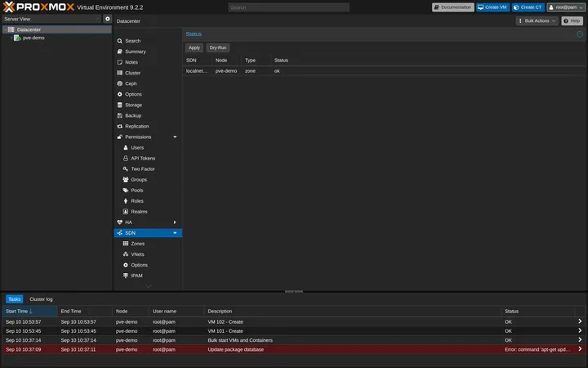Click the API Tokens icon
588x368 pixels.
[x=126, y=159]
